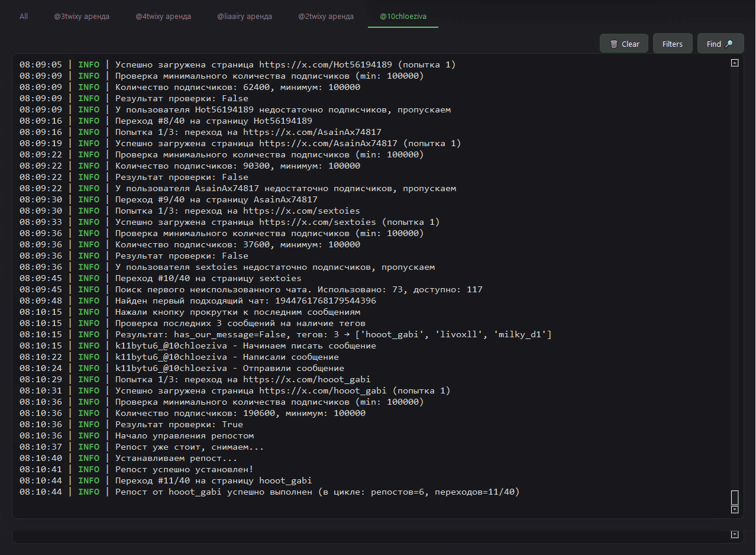Click the log scrollbar thumb
Image resolution: width=756 pixels, height=555 pixels.
coord(735,498)
